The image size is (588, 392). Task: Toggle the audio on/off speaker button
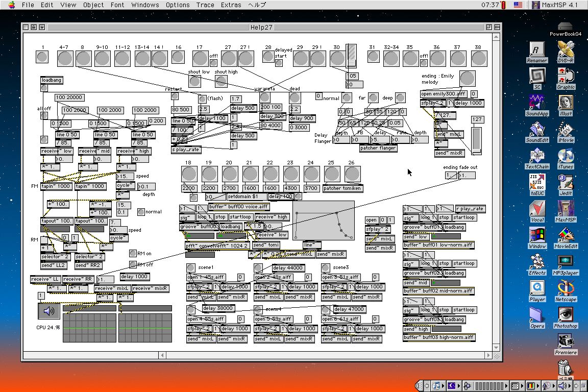click(49, 311)
